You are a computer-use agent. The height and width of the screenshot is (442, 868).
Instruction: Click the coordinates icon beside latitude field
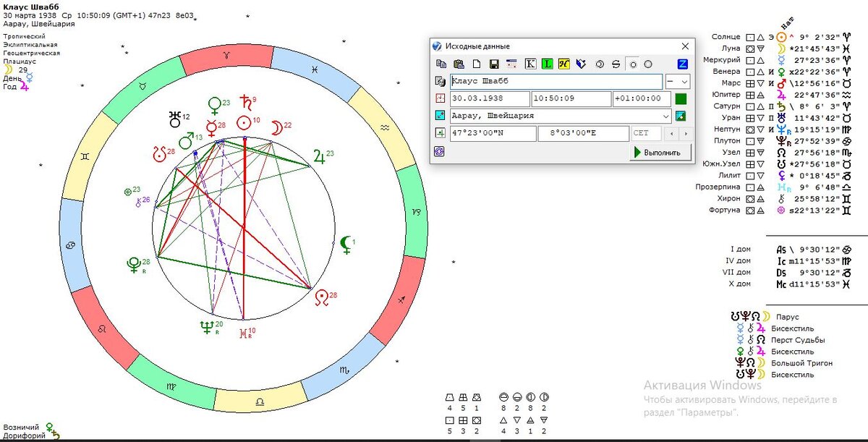(x=439, y=133)
